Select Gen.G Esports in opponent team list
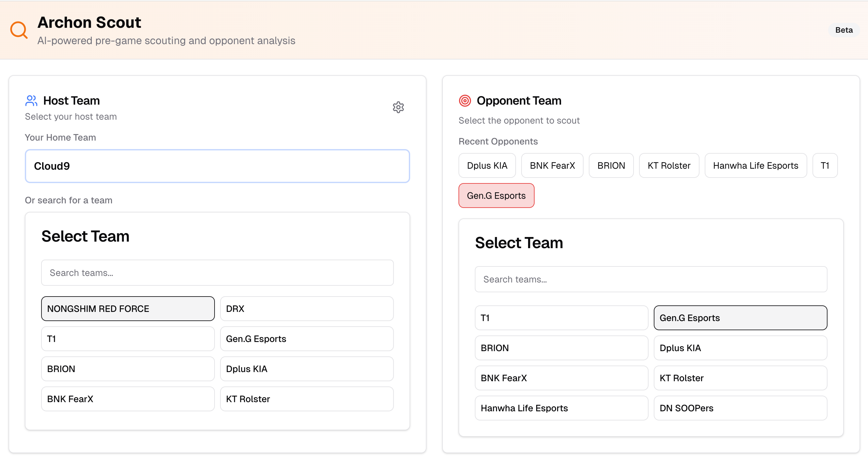The width and height of the screenshot is (868, 461). (x=740, y=318)
